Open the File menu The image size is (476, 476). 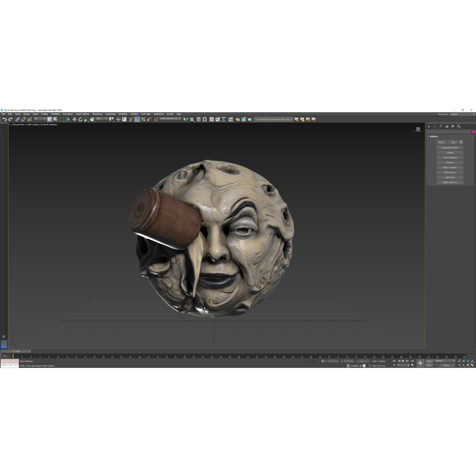click(3, 114)
